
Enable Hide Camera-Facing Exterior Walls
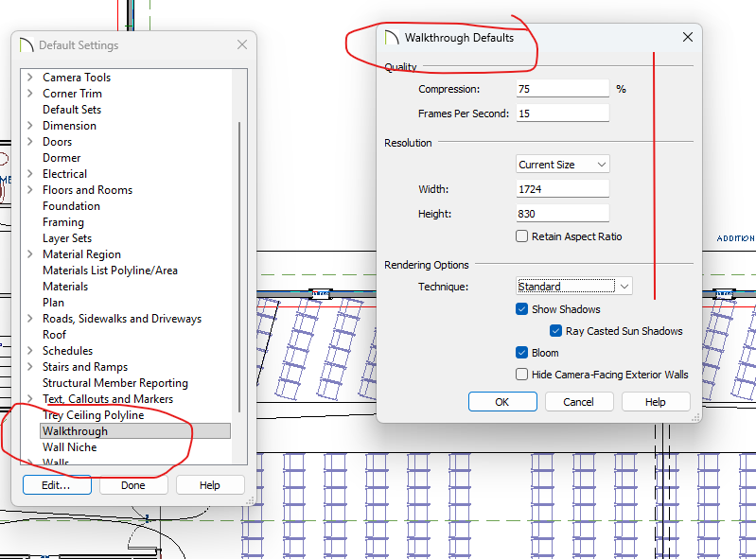522,375
